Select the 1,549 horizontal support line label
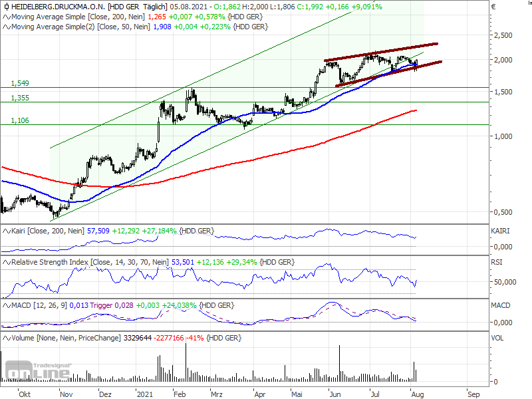This screenshot has width=532, height=399. pos(19,83)
